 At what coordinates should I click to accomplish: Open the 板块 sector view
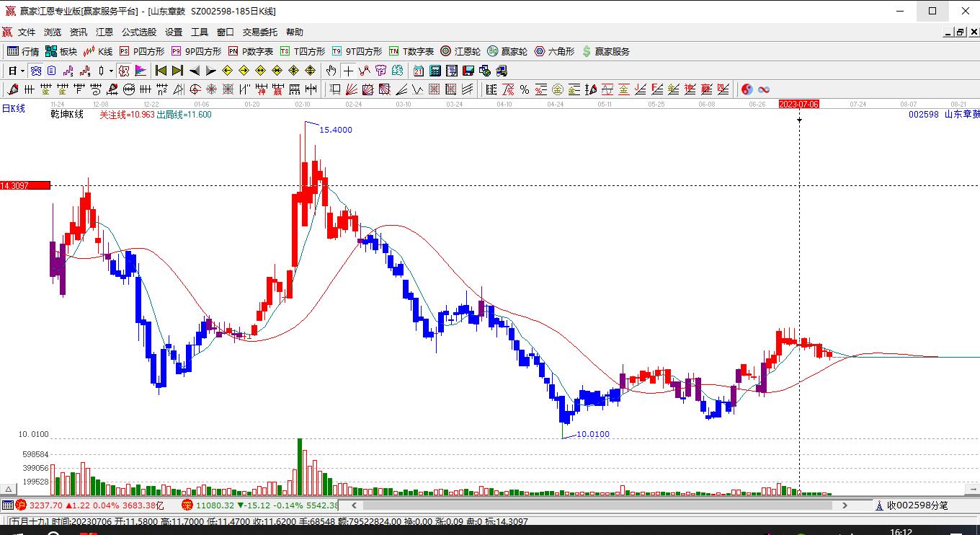pyautogui.click(x=61, y=52)
